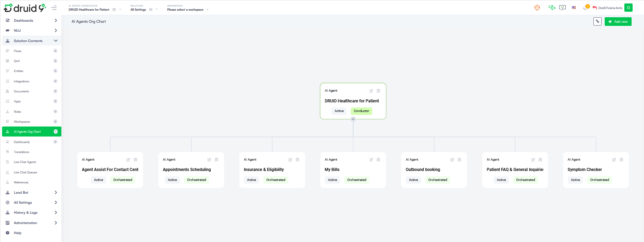The image size is (644, 242).
Task: Collapse the Solution Contents section
Action: point(56,41)
